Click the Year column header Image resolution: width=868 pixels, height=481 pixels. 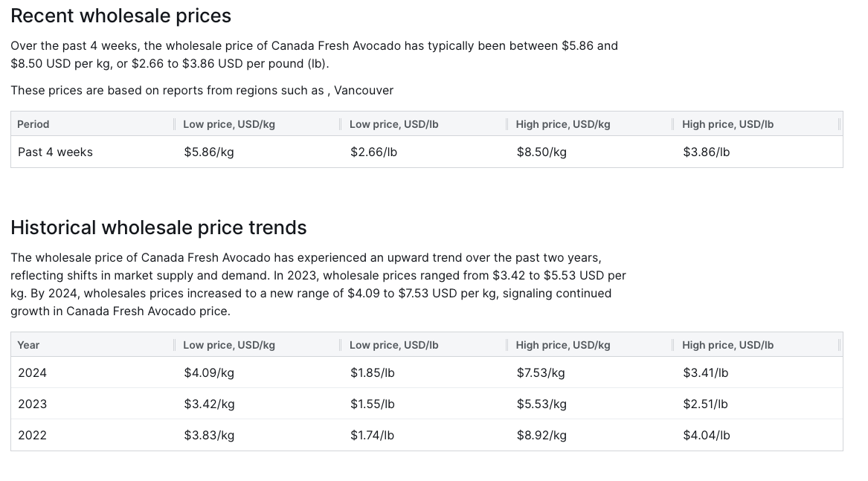click(x=29, y=345)
